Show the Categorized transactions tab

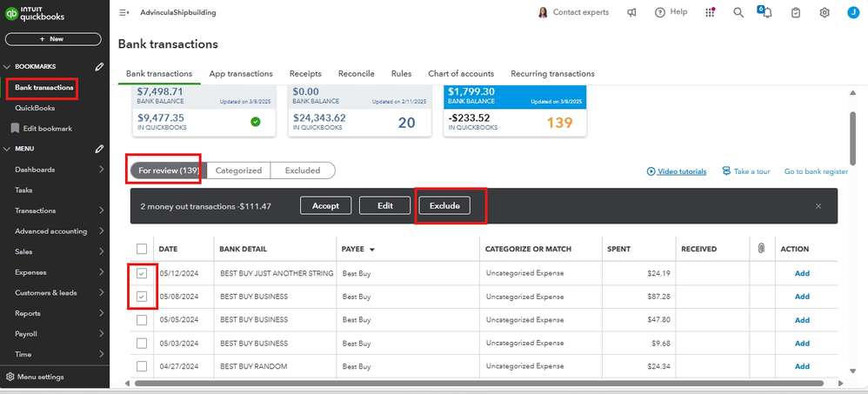pos(238,170)
